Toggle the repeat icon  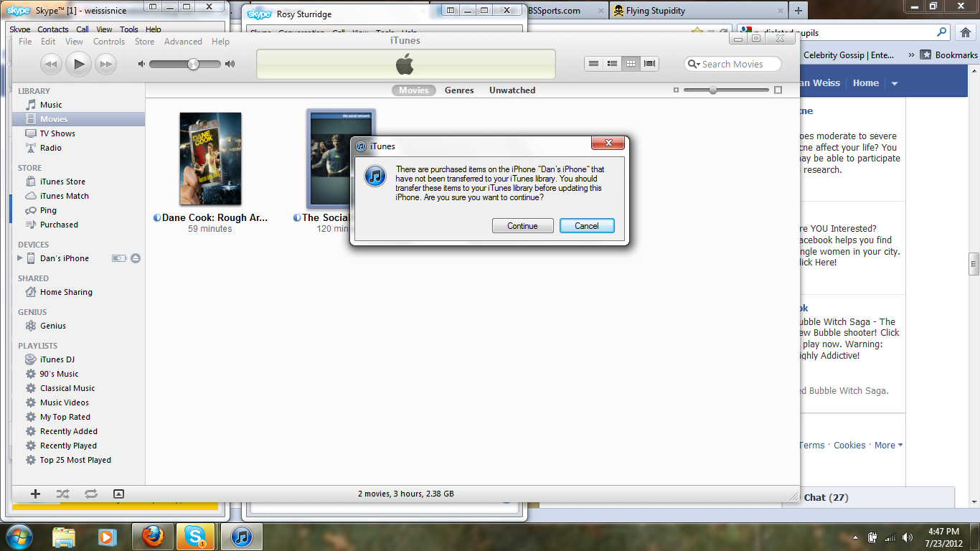click(90, 494)
